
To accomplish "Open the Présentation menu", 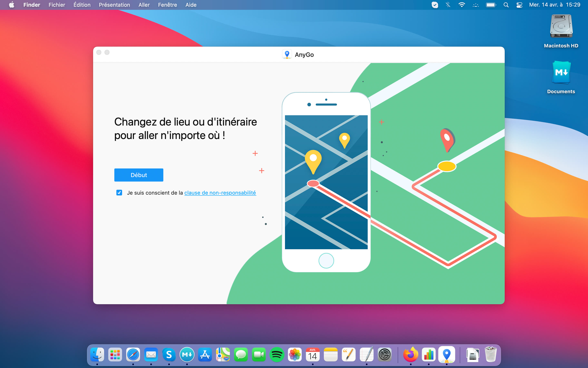I will pos(115,5).
